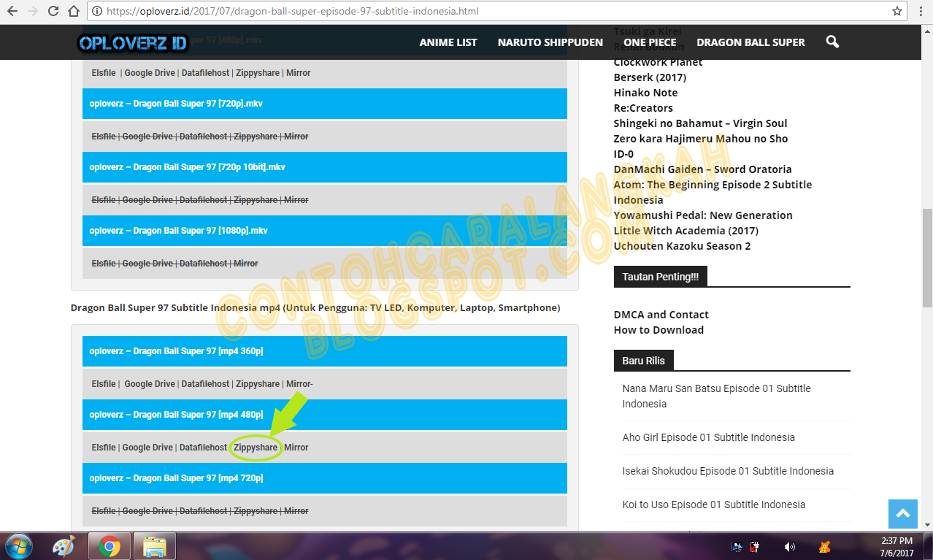
Task: Open the Avast antivirus tray icon
Action: click(x=825, y=546)
